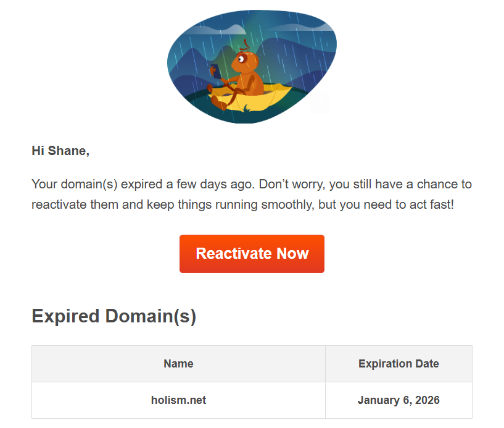Click the January 6, 2026 date cell
The height and width of the screenshot is (428, 504).
399,400
